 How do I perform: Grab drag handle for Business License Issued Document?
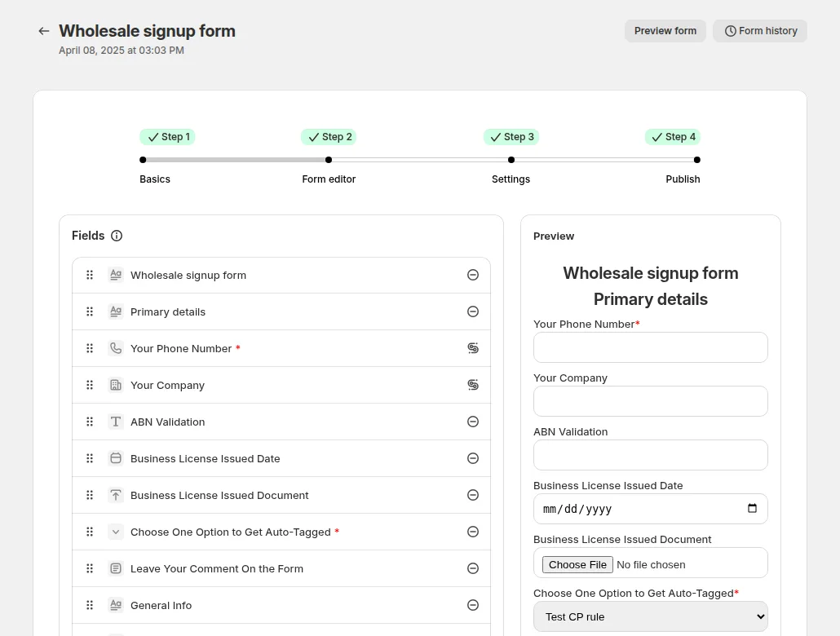coord(90,495)
